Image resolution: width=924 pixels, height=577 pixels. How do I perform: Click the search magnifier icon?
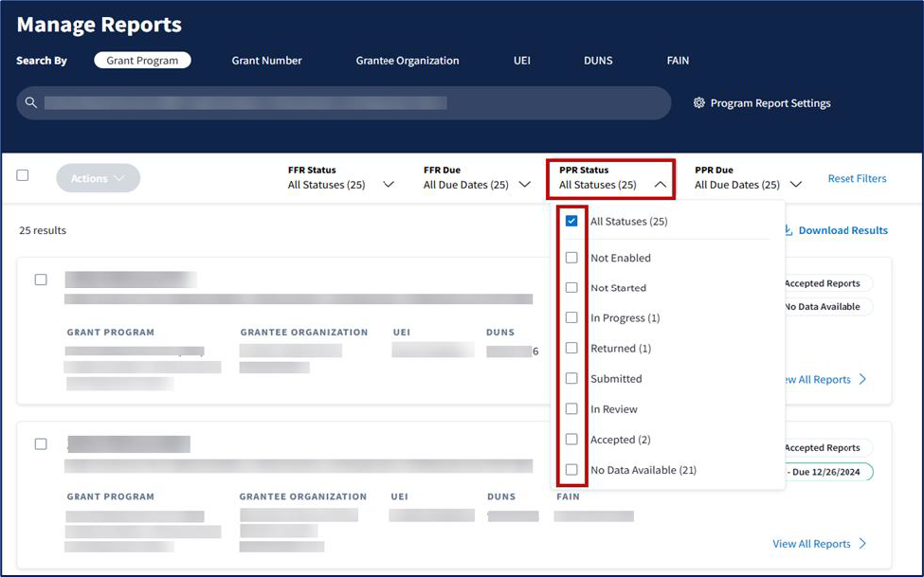[31, 102]
